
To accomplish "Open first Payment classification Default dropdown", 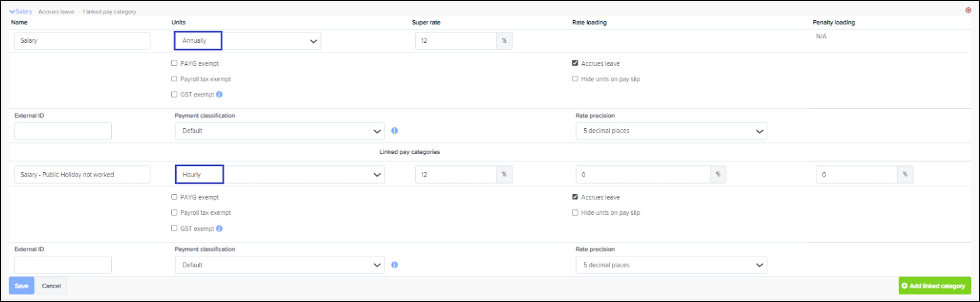I will [279, 131].
